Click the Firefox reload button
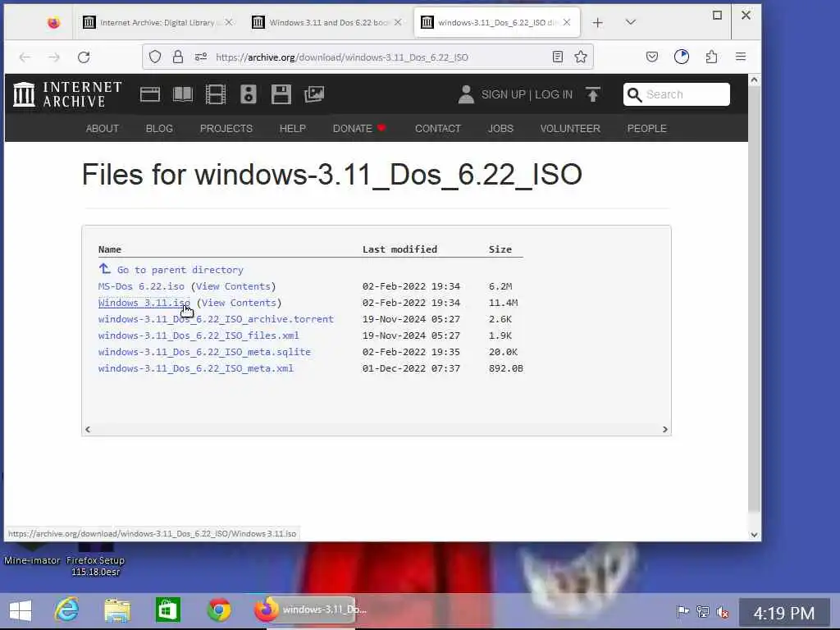 click(84, 57)
